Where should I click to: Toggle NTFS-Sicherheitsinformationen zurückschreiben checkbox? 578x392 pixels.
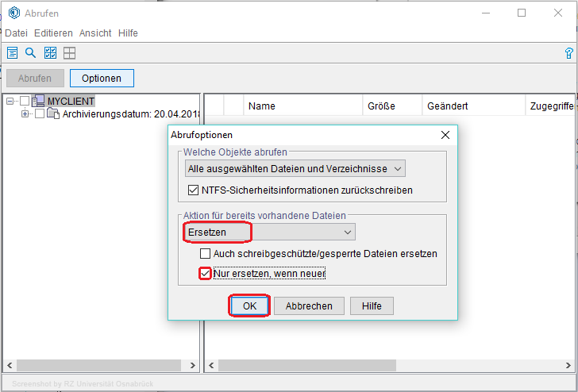click(193, 190)
